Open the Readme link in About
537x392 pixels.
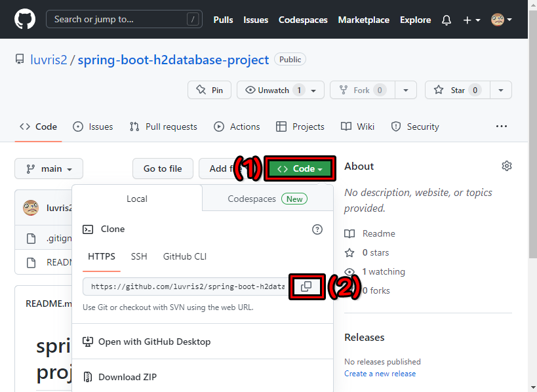click(x=370, y=233)
